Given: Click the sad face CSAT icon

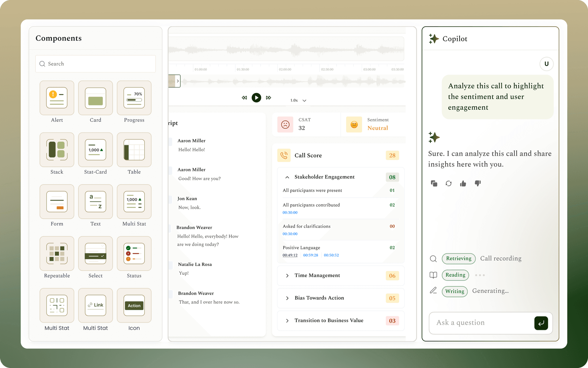Looking at the screenshot, I should click(x=285, y=124).
